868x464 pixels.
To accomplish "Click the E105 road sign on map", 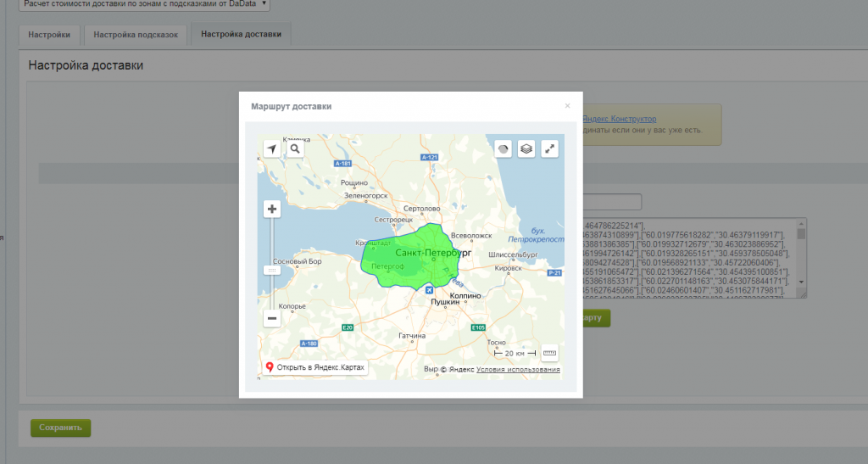I will pos(478,327).
